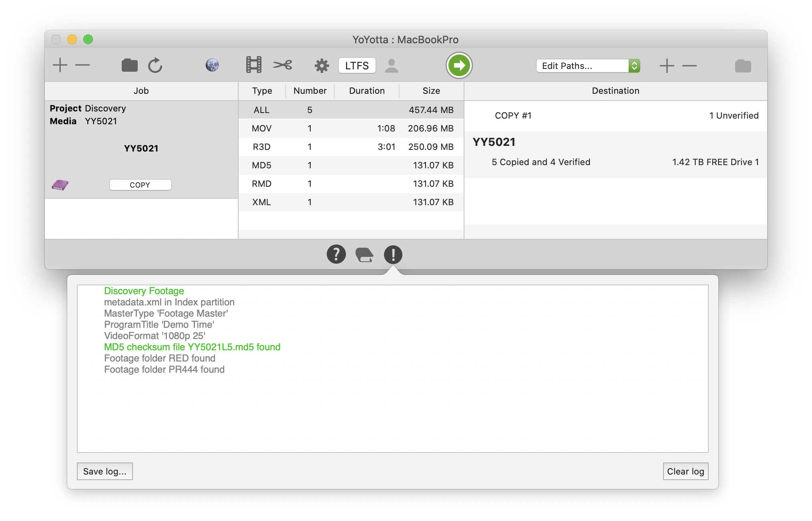Click the remove destination minus icon

[689, 65]
